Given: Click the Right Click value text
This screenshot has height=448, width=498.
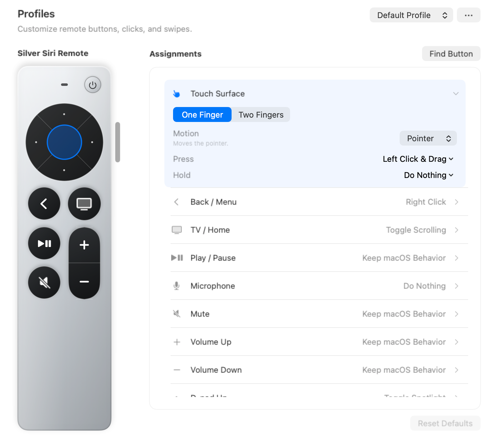Looking at the screenshot, I should [426, 202].
